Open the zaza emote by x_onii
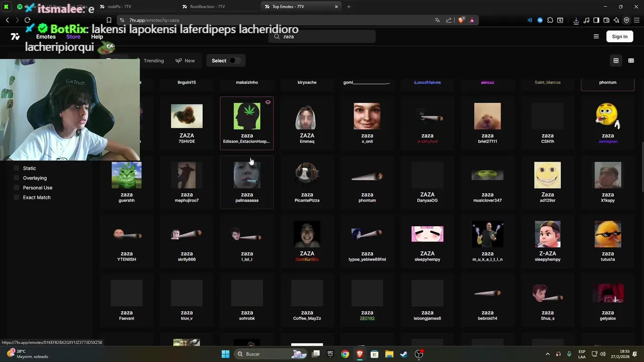The width and height of the screenshot is (644, 362). 367,123
